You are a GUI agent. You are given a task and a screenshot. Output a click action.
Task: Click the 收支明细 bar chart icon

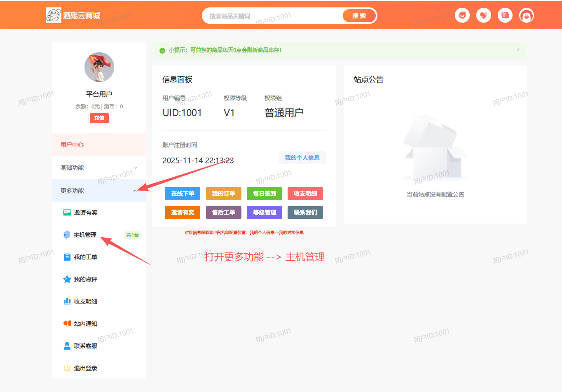tap(67, 301)
